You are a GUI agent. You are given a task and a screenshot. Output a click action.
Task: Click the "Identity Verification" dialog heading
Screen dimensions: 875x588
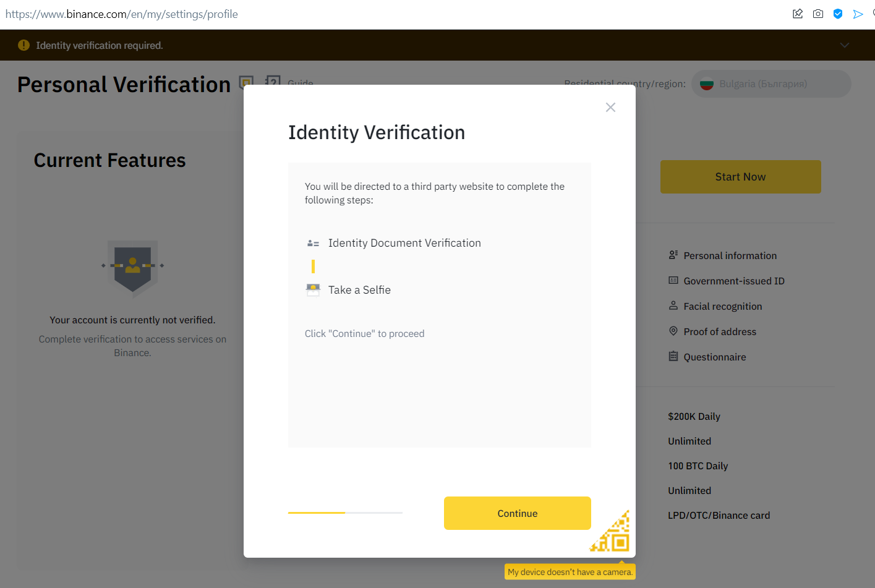tap(377, 132)
